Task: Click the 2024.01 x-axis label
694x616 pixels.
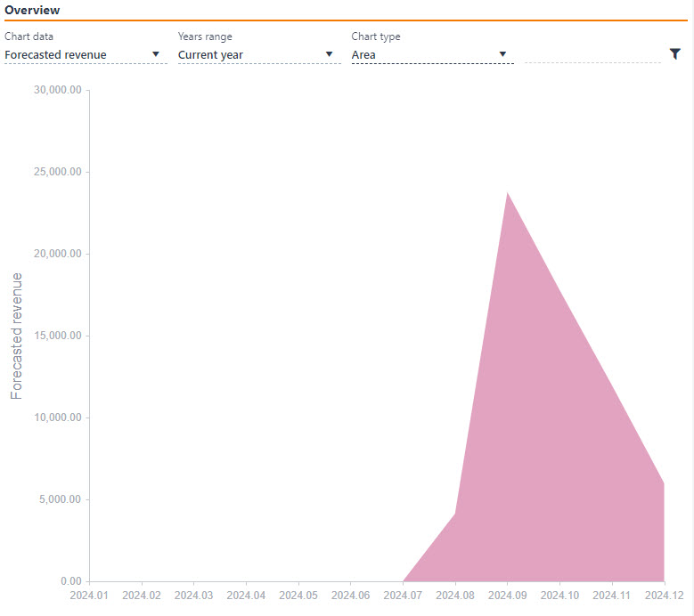Action: (x=89, y=595)
